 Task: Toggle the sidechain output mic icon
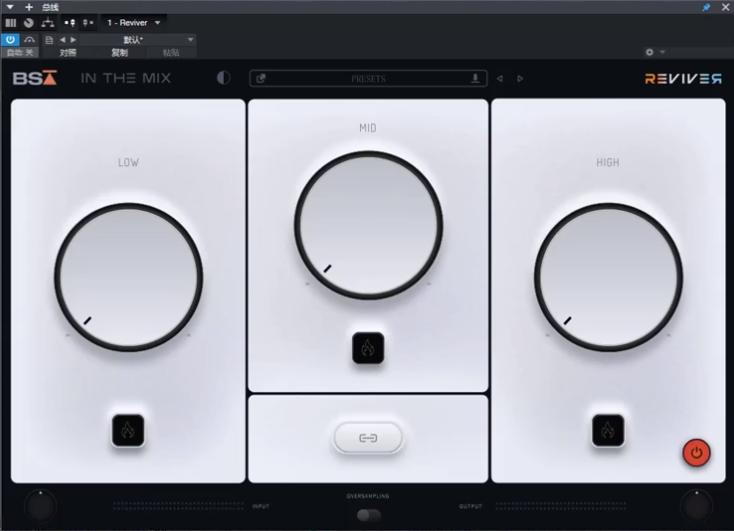click(88, 22)
